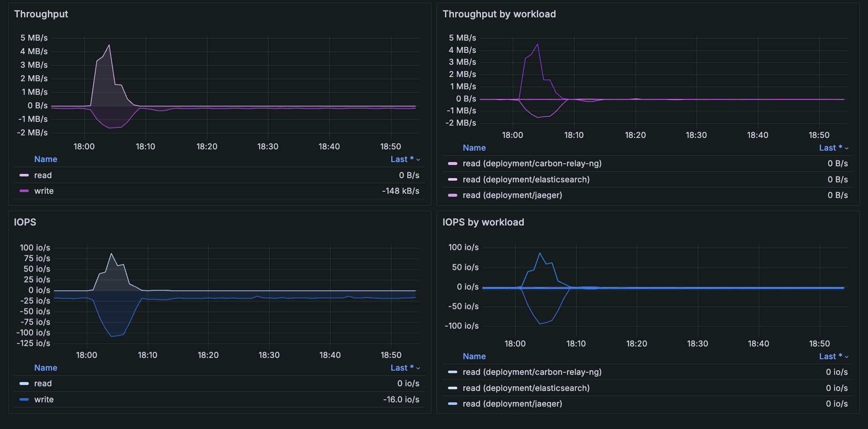Sort Throughput legend by the Name header
The width and height of the screenshot is (868, 429).
pos(46,159)
